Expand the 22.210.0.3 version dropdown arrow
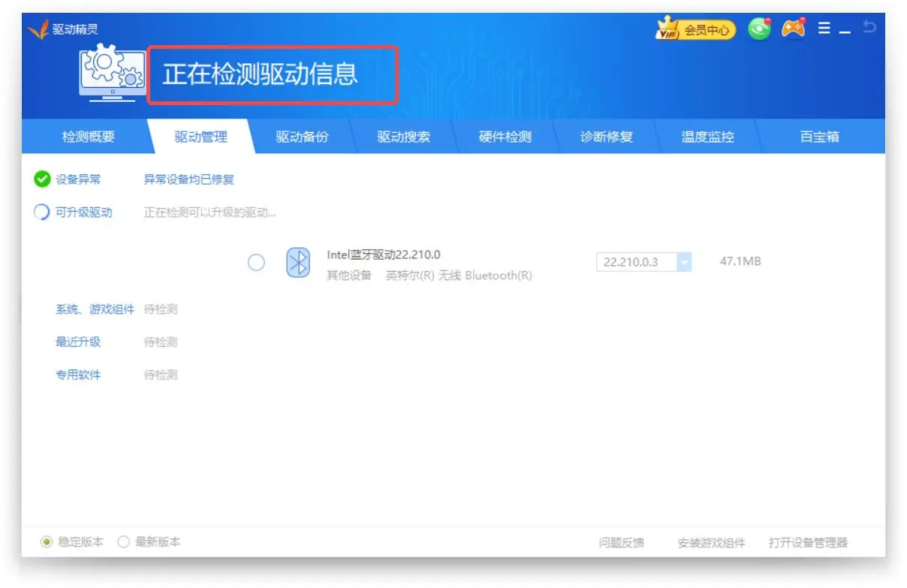The height and width of the screenshot is (588, 907). pos(683,262)
